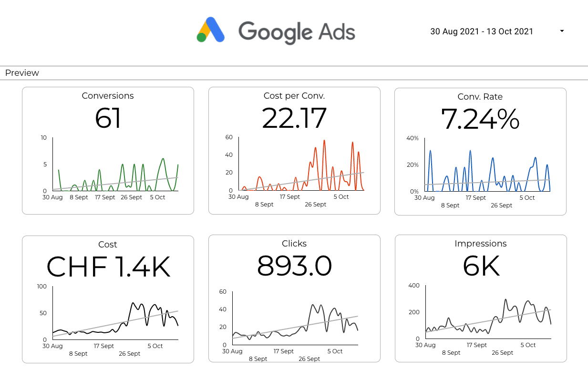Viewport: 588px width, 370px height.
Task: Click the Google Ads logo icon
Action: pyautogui.click(x=211, y=30)
